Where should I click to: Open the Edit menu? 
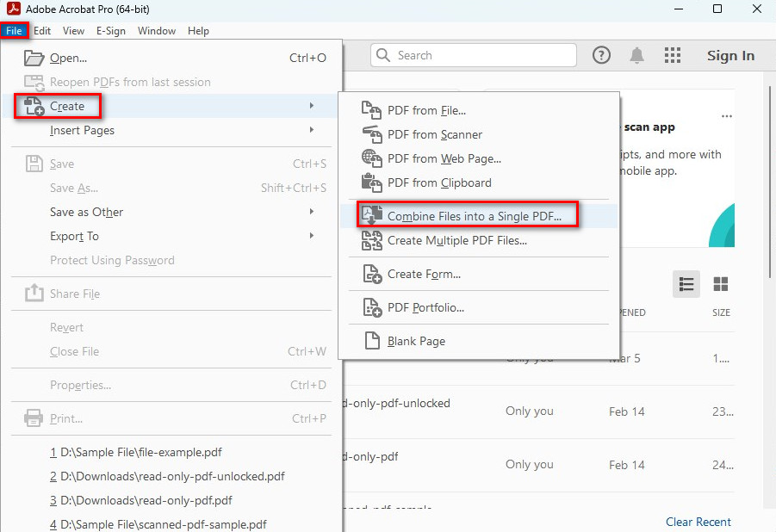42,30
